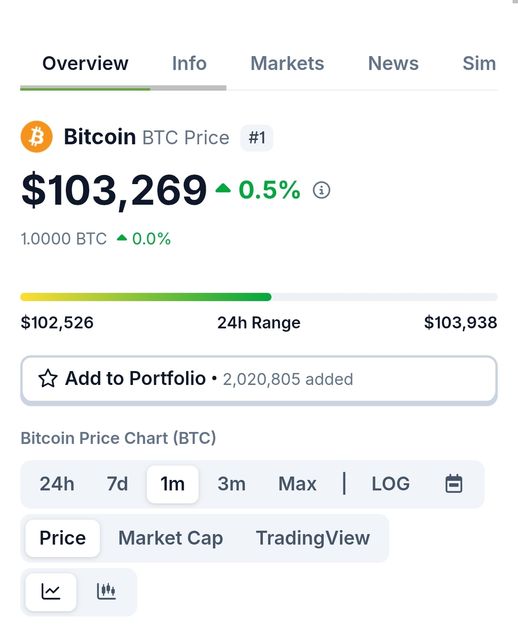
Task: Select the 3m chart range
Action: pyautogui.click(x=231, y=484)
